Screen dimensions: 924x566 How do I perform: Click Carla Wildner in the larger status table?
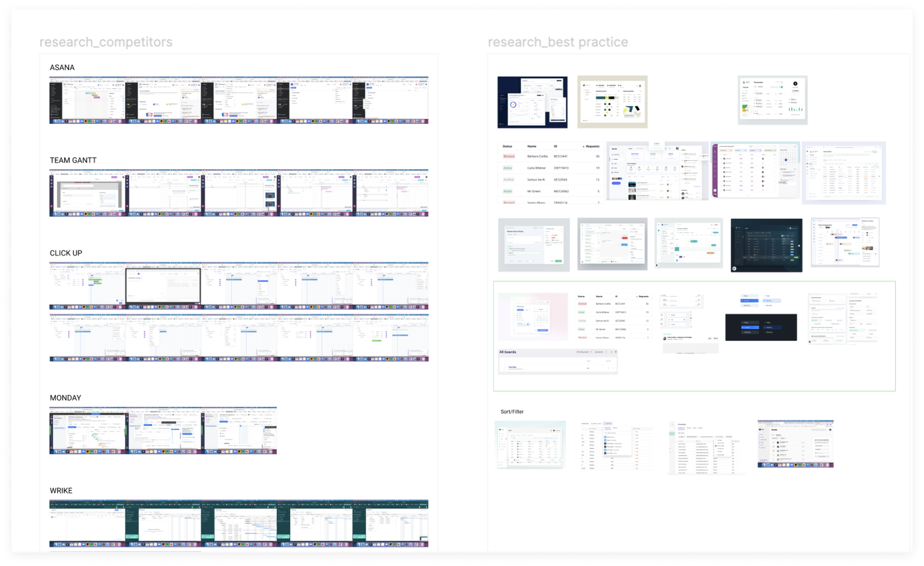point(536,168)
